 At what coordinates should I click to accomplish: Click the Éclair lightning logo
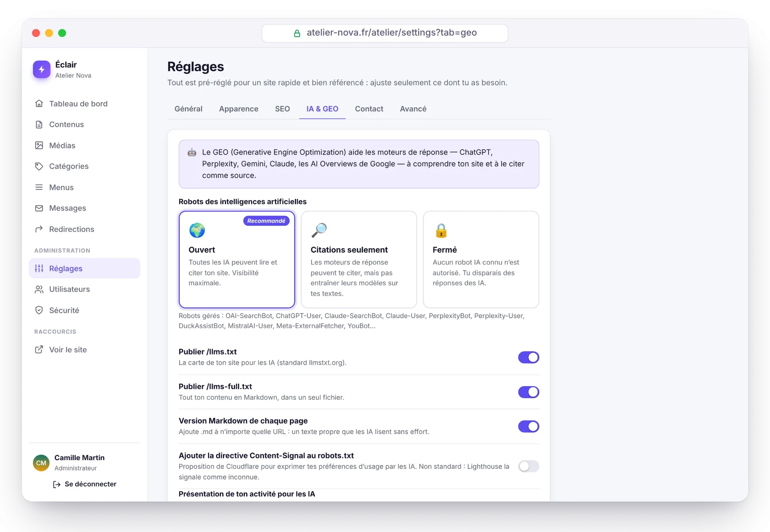pyautogui.click(x=42, y=69)
